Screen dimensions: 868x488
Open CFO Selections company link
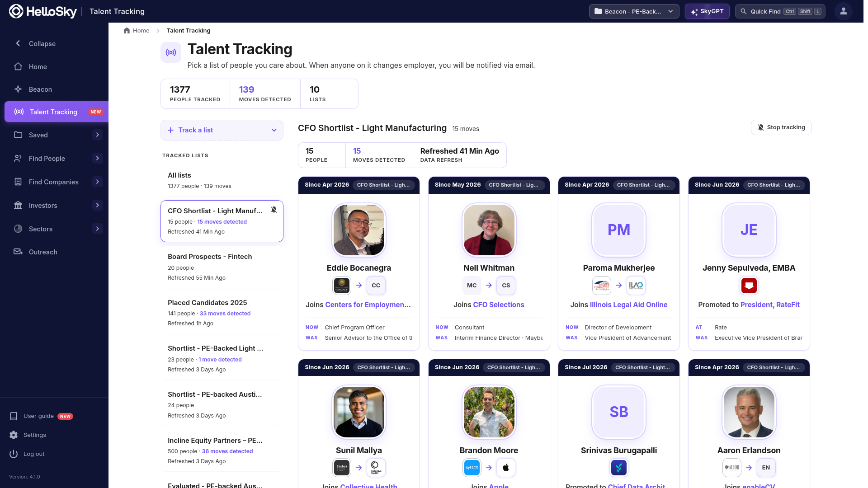coord(499,305)
